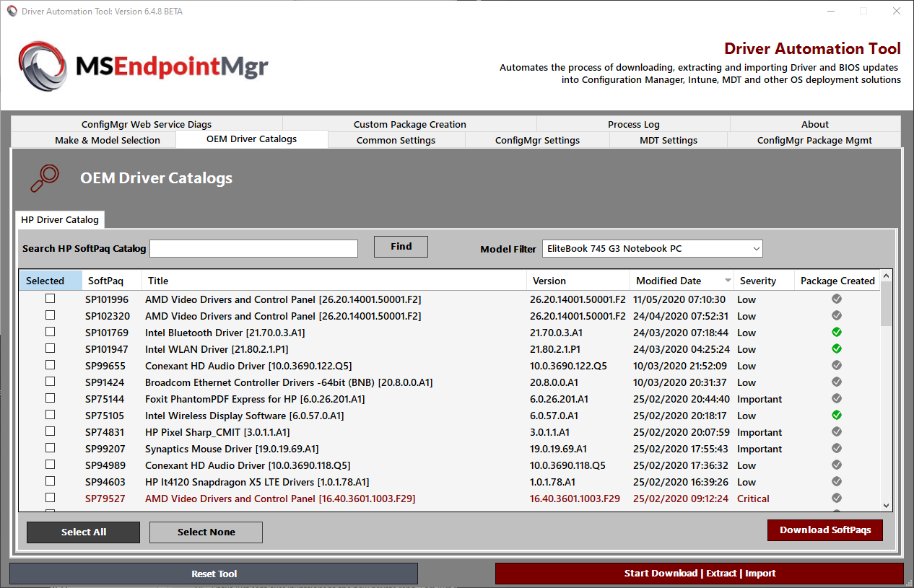Viewport: 914px width, 588px height.
Task: Tick the checkbox for SP99207
Action: (51, 448)
